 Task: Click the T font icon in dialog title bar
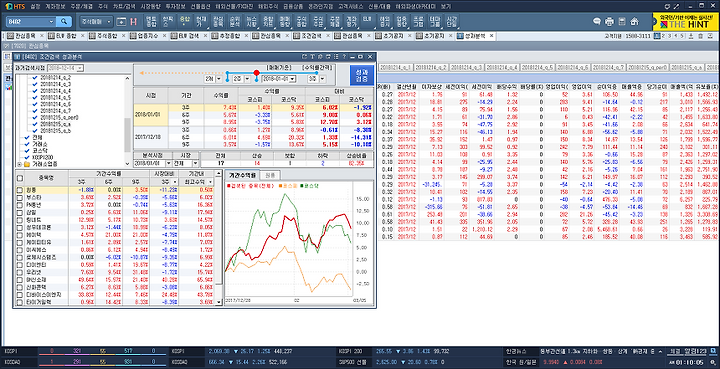tap(312, 57)
